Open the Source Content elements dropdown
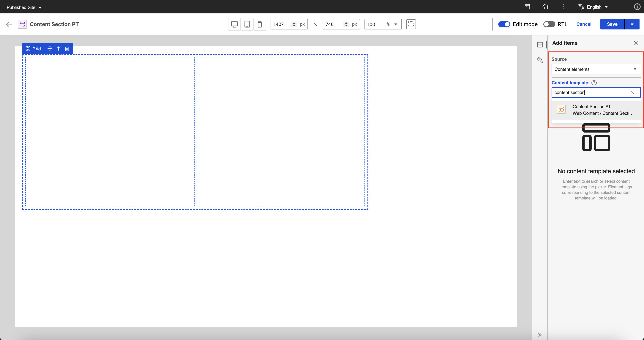The height and width of the screenshot is (340, 644). 596,69
